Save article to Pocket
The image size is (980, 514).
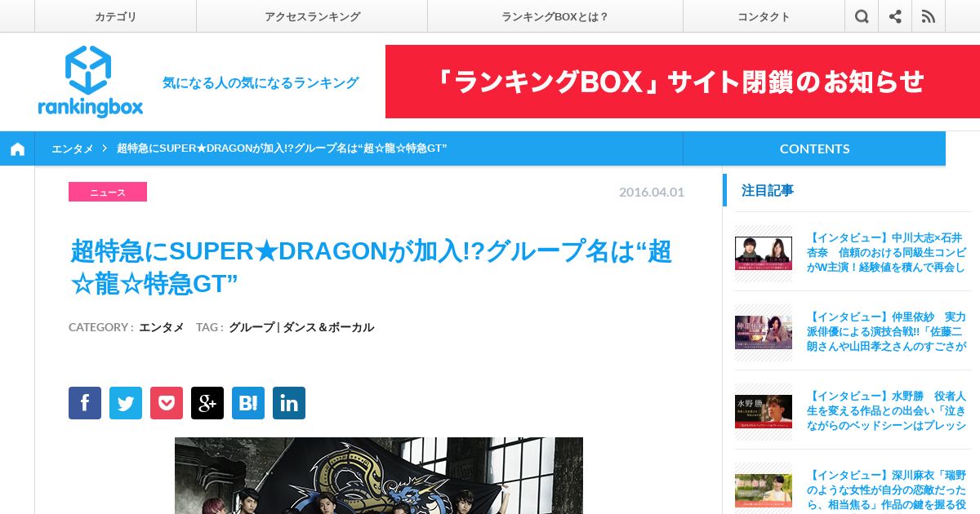tap(167, 403)
